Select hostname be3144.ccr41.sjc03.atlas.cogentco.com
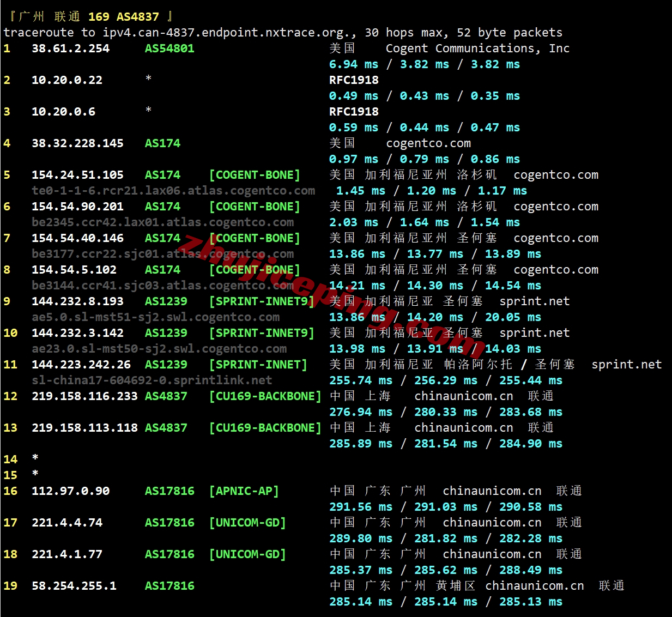The width and height of the screenshot is (672, 617). (163, 286)
